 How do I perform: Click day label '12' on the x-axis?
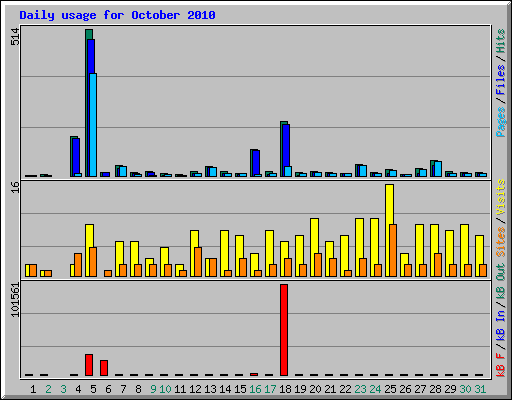[195, 389]
